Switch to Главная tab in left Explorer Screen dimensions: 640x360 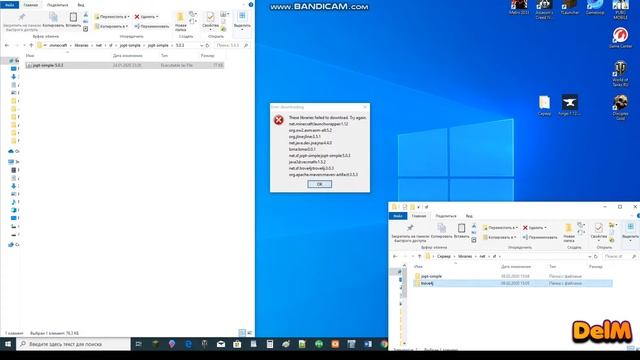point(31,5)
